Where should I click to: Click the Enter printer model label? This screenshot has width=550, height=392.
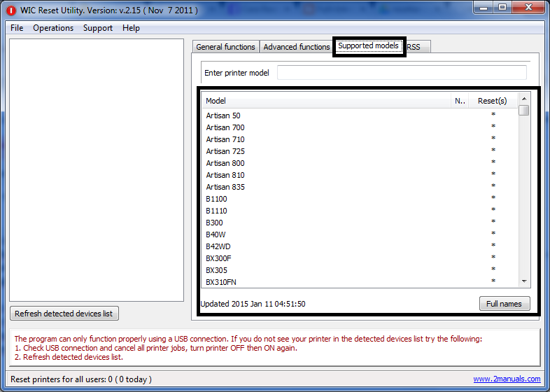(x=237, y=73)
